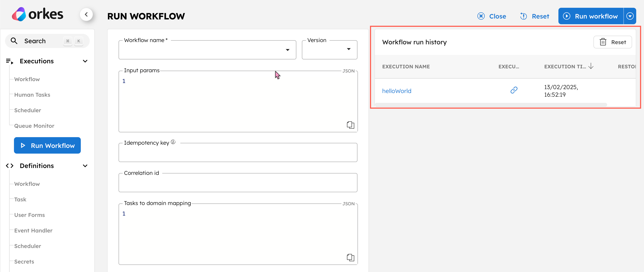The height and width of the screenshot is (272, 644).
Task: Click the EXECU... column header
Action: (x=509, y=67)
